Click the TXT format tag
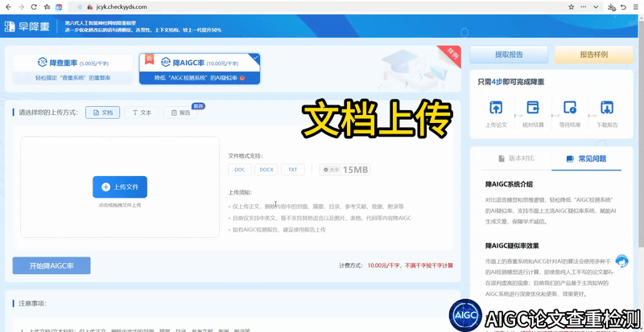The height and width of the screenshot is (332, 644). (x=293, y=170)
